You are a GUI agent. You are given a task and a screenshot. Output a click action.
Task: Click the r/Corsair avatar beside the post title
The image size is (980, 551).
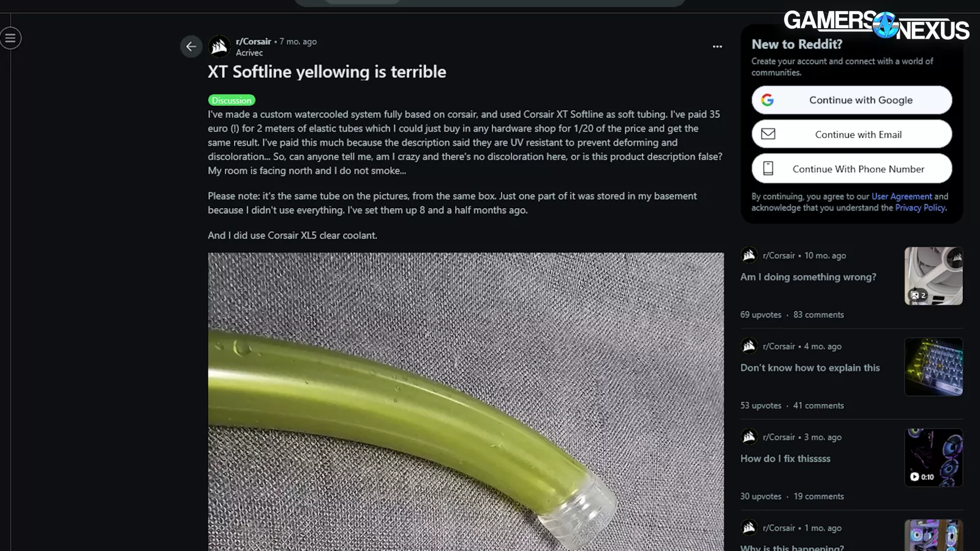[x=219, y=47]
